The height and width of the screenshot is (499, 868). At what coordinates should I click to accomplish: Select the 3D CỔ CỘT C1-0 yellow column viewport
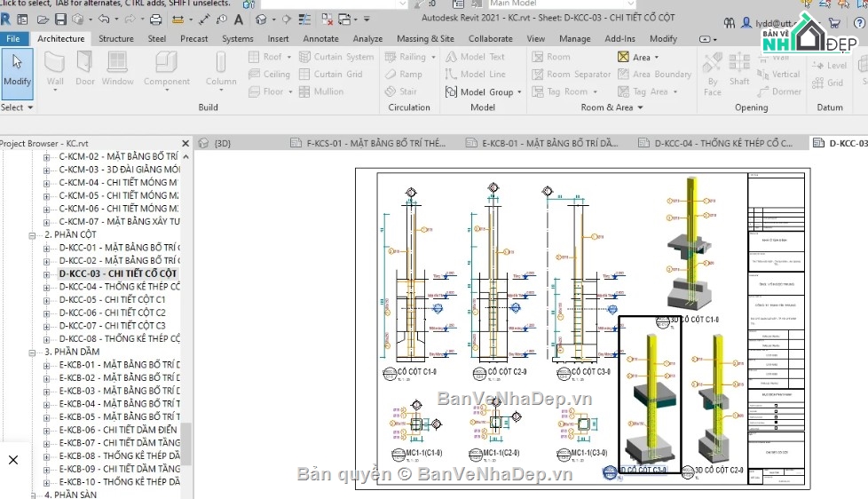(690, 243)
